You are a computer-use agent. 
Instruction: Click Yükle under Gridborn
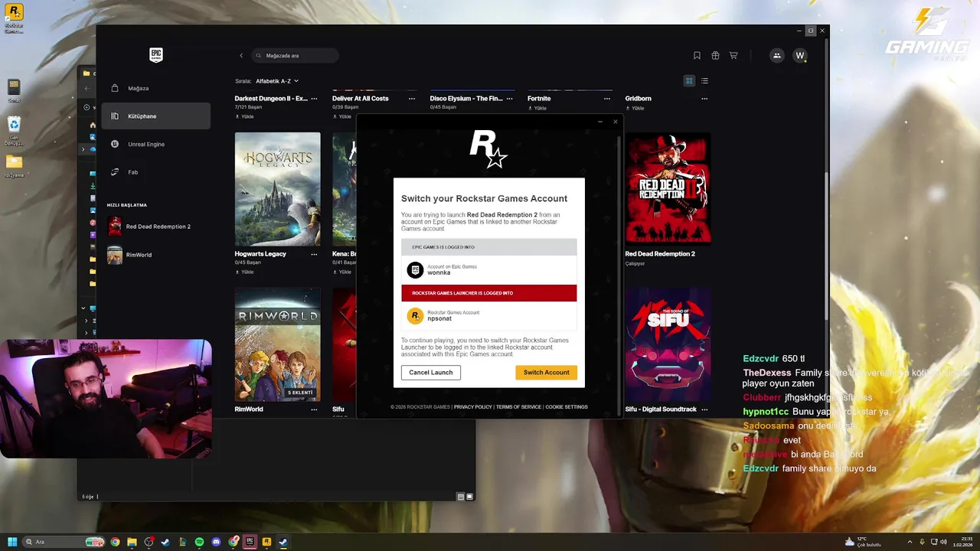635,108
